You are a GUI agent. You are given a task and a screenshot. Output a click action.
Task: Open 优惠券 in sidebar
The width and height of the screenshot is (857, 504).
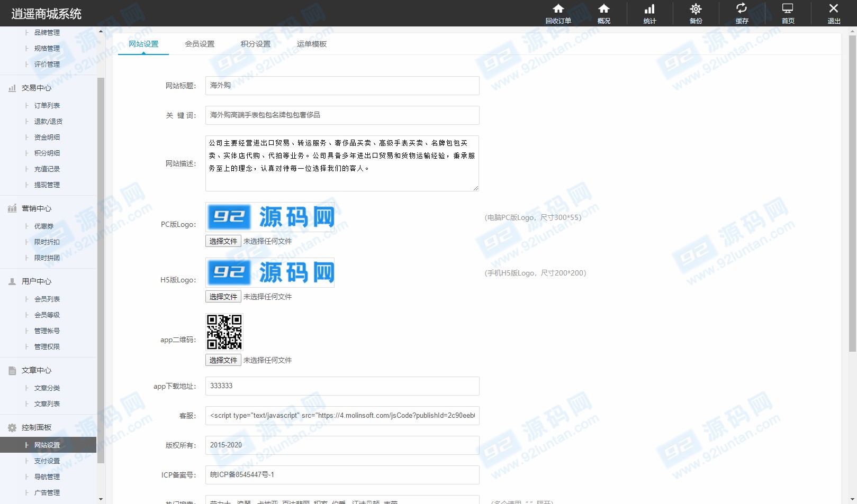coord(44,226)
